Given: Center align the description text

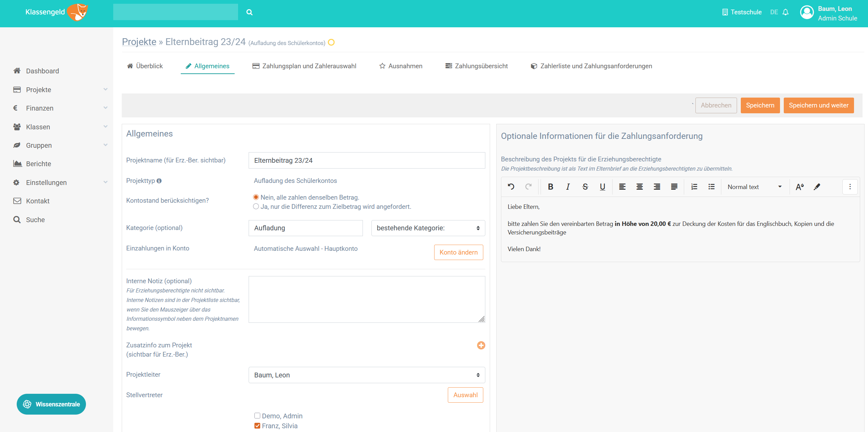Looking at the screenshot, I should coord(639,187).
